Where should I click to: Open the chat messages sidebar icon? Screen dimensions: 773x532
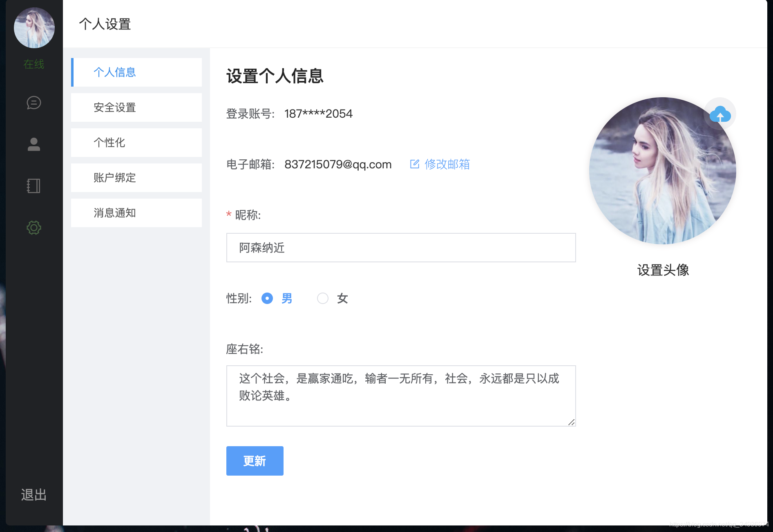click(x=34, y=103)
